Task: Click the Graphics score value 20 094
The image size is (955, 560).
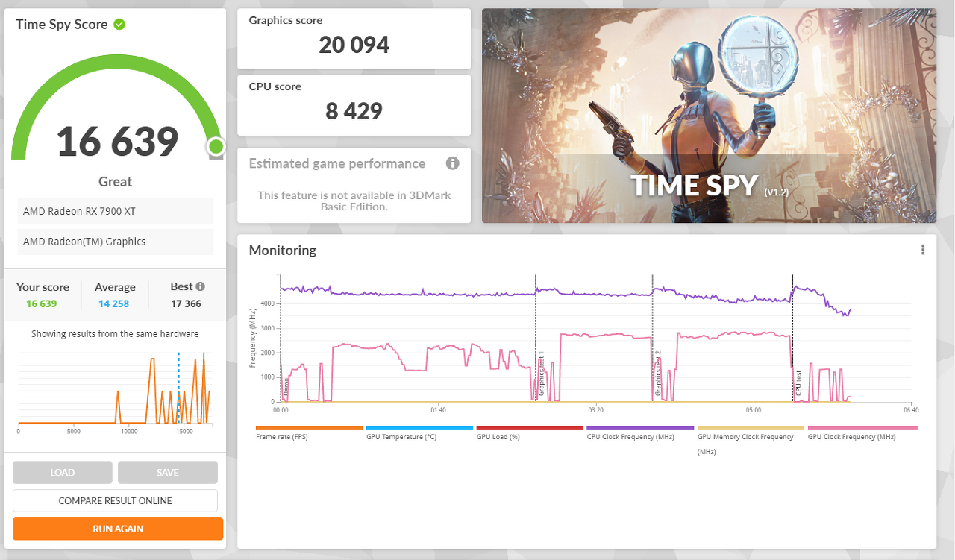Action: (354, 45)
